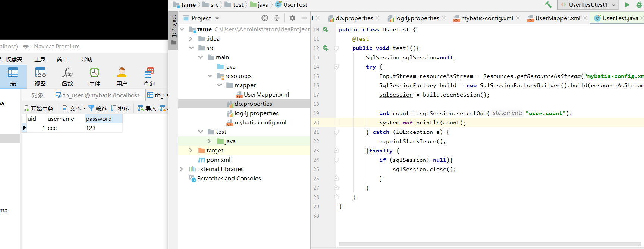
Task: Click java breadcrumb in navigation bar
Action: pyautogui.click(x=259, y=4)
